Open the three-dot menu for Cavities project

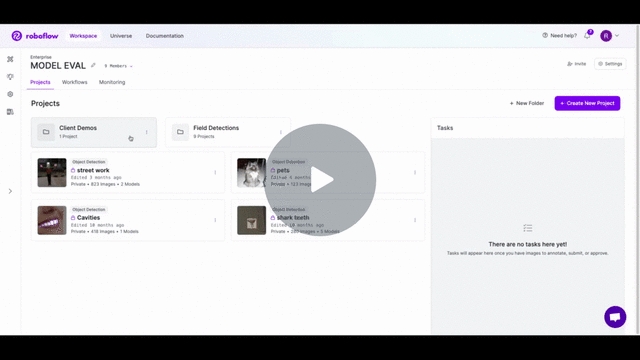(215, 220)
